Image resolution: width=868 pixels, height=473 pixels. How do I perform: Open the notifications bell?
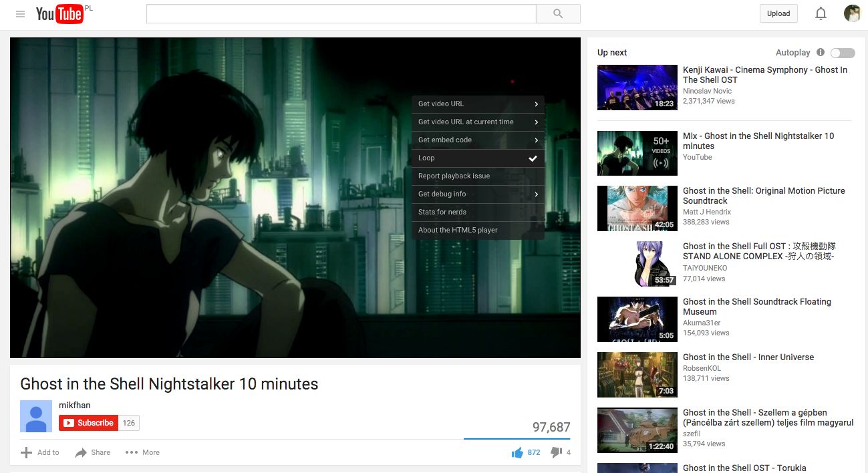point(821,13)
